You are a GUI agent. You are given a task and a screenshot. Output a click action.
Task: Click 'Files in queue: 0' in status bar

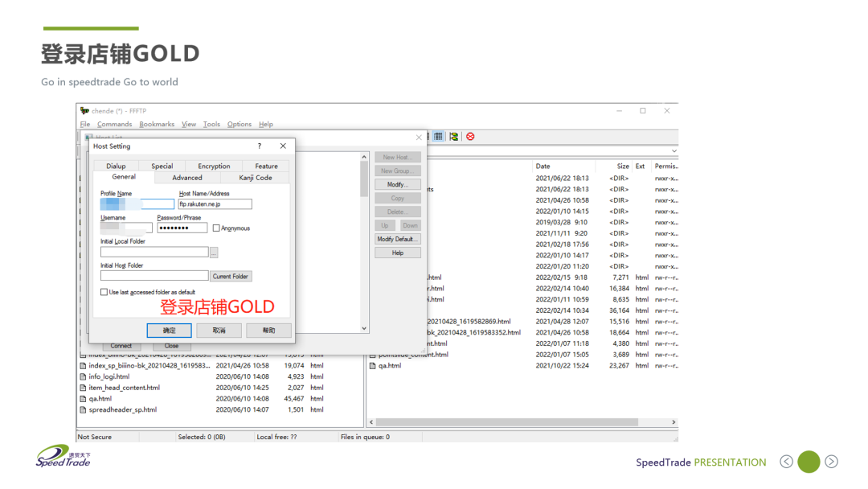[x=366, y=437]
